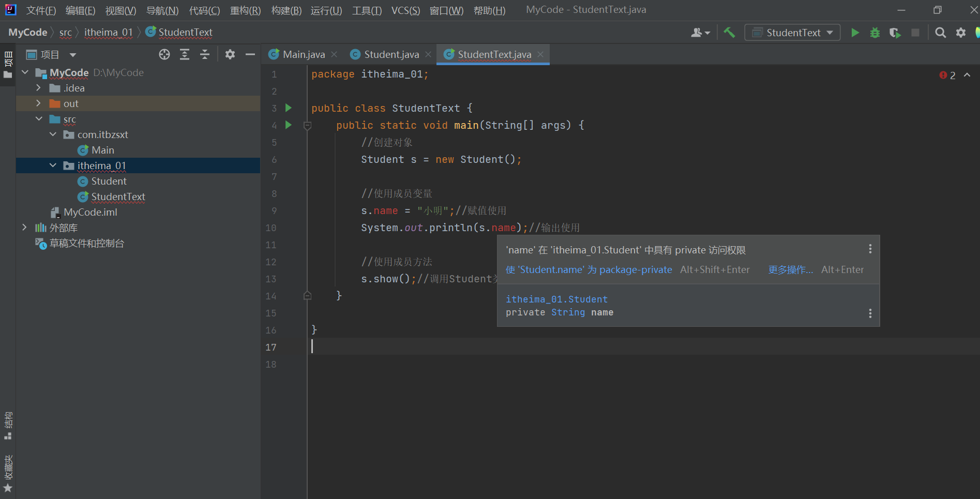This screenshot has width=980, height=499.
Task: Open the 帮助(H) menu
Action: pos(489,10)
